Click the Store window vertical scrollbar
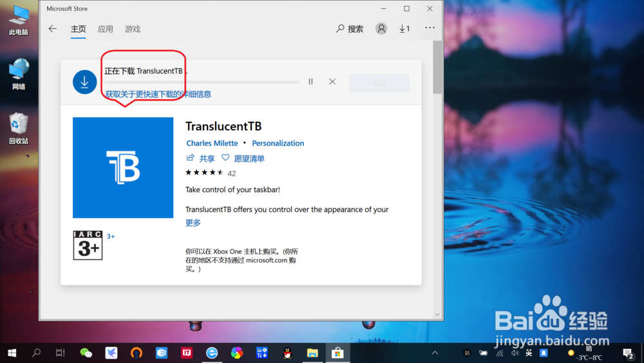This screenshot has height=363, width=644. click(437, 67)
